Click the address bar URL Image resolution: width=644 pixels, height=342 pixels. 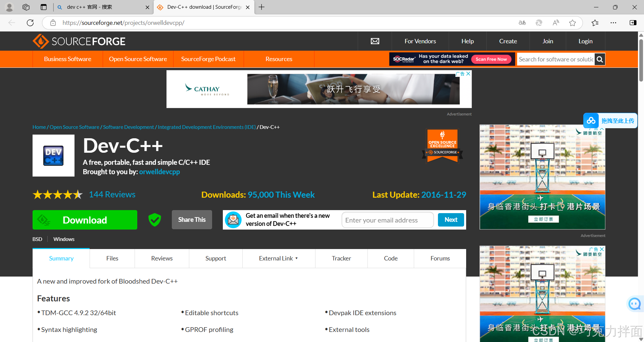click(123, 23)
